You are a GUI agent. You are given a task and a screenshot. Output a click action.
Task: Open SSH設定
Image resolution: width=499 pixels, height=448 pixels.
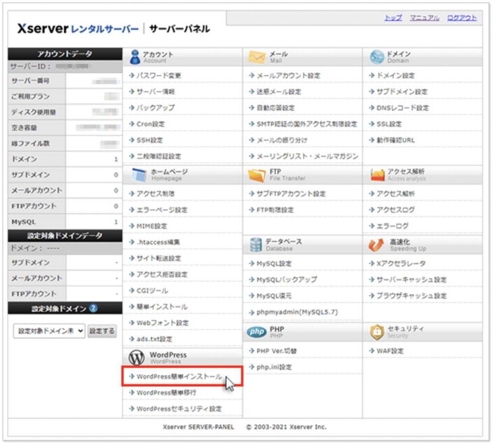point(150,140)
